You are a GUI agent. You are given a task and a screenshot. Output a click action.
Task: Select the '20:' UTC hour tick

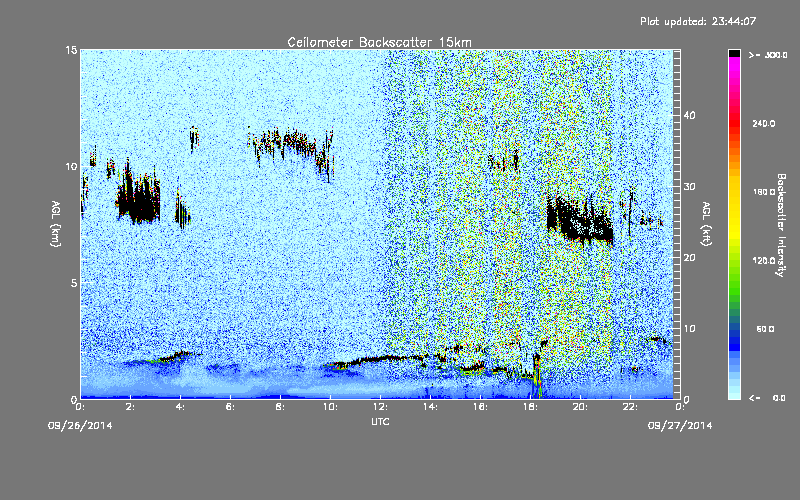(x=580, y=407)
